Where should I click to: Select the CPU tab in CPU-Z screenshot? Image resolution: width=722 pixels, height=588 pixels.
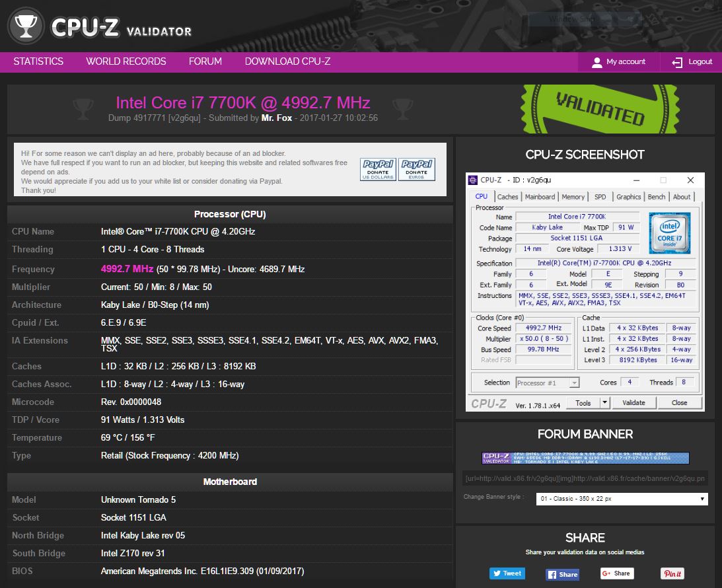(481, 197)
